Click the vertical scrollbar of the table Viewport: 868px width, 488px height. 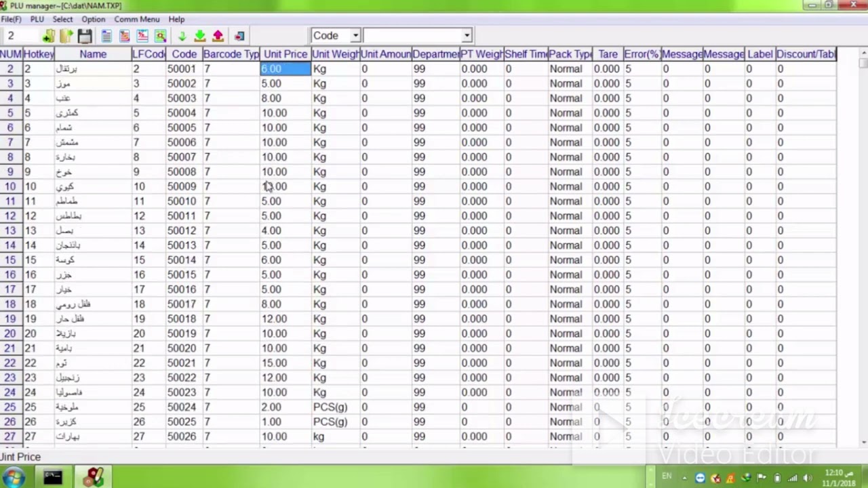863,247
